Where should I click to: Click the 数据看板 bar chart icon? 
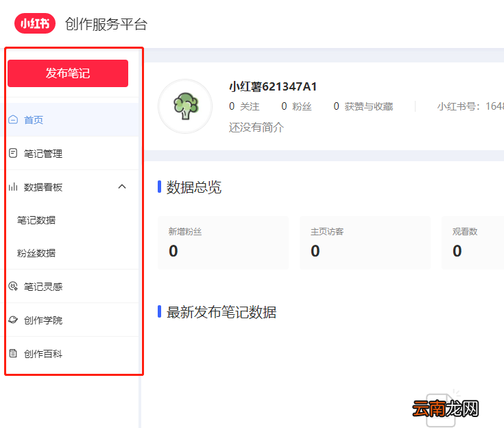pos(13,187)
